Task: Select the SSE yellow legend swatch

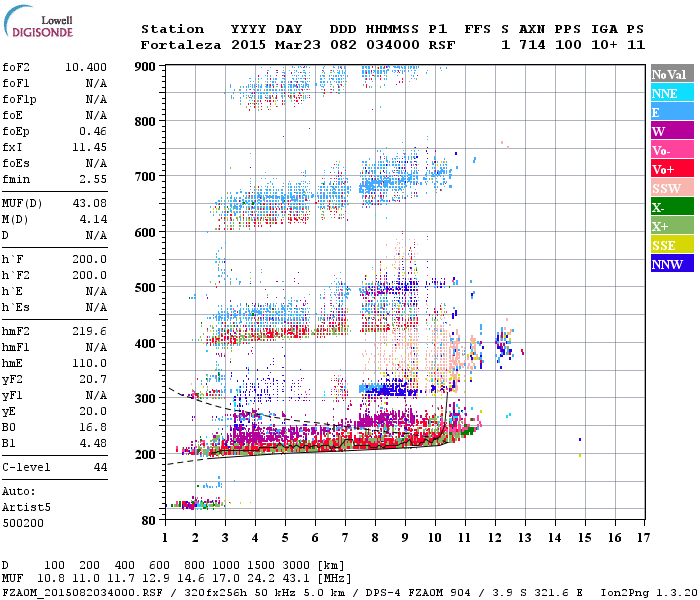Action: 672,245
